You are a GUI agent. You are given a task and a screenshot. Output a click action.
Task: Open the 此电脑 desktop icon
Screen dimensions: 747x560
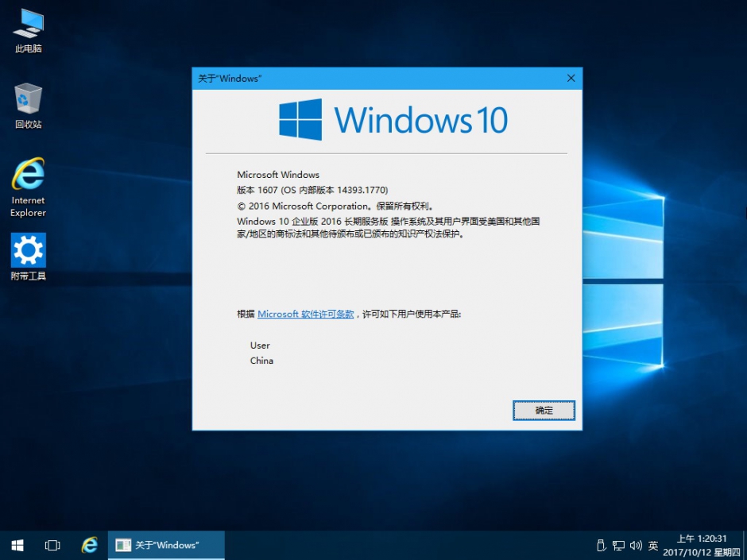pos(28,30)
